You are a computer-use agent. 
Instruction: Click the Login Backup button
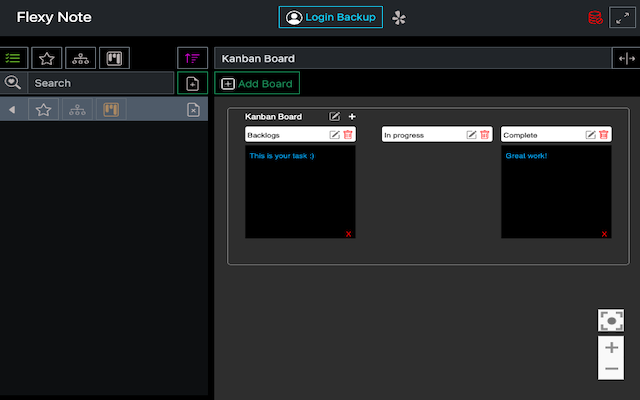(331, 17)
